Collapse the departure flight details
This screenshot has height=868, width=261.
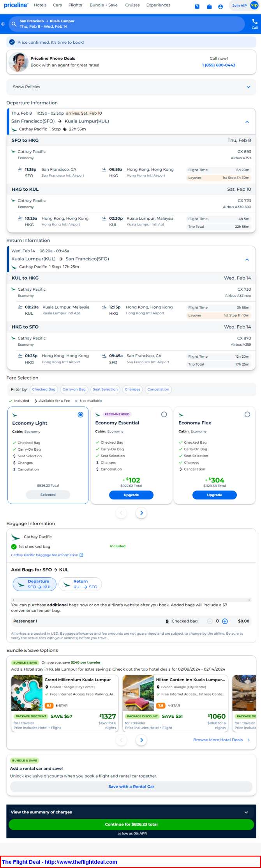247,122
